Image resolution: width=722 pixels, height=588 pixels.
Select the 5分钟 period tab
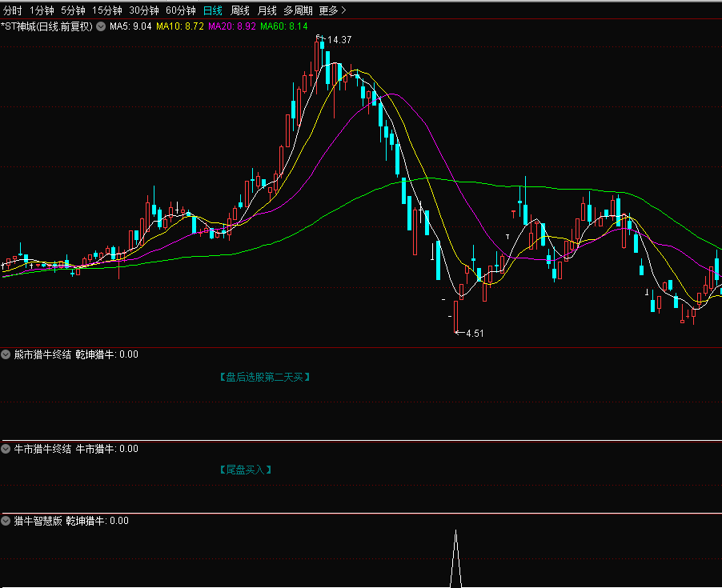[x=73, y=10]
